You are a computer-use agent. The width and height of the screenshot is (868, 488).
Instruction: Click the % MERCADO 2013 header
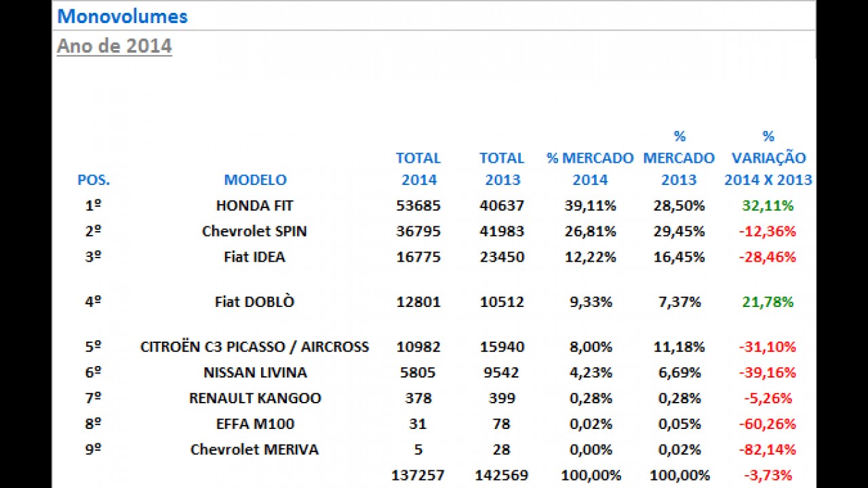tap(679, 158)
